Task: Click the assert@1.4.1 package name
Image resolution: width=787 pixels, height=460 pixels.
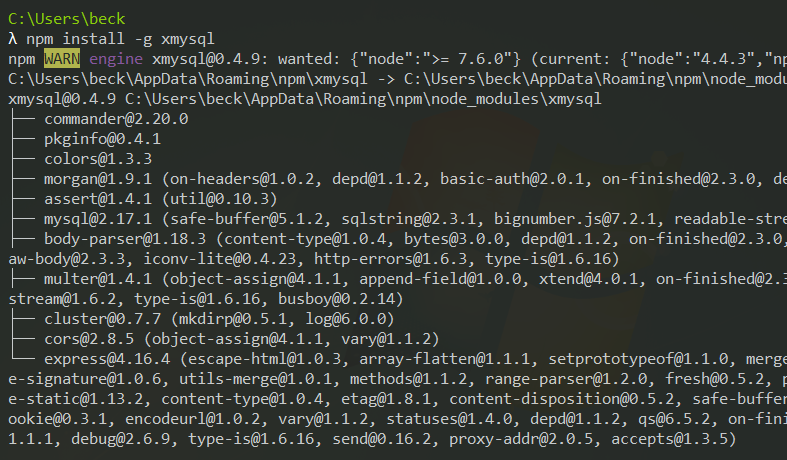Action: (97, 199)
